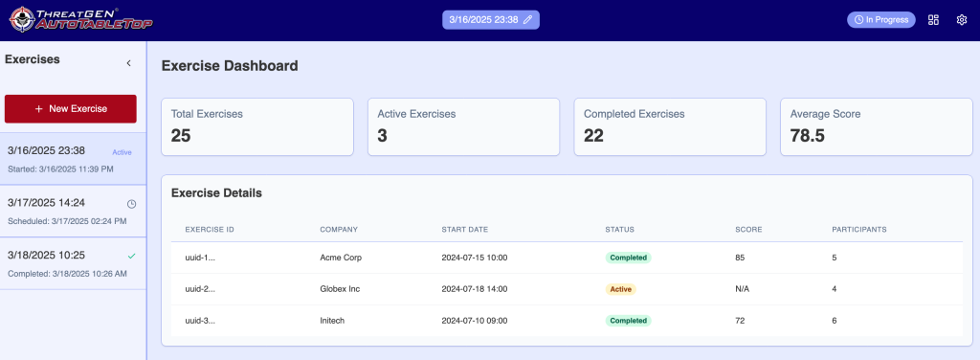
Task: Click the Acme Corp company cell
Action: 341,258
